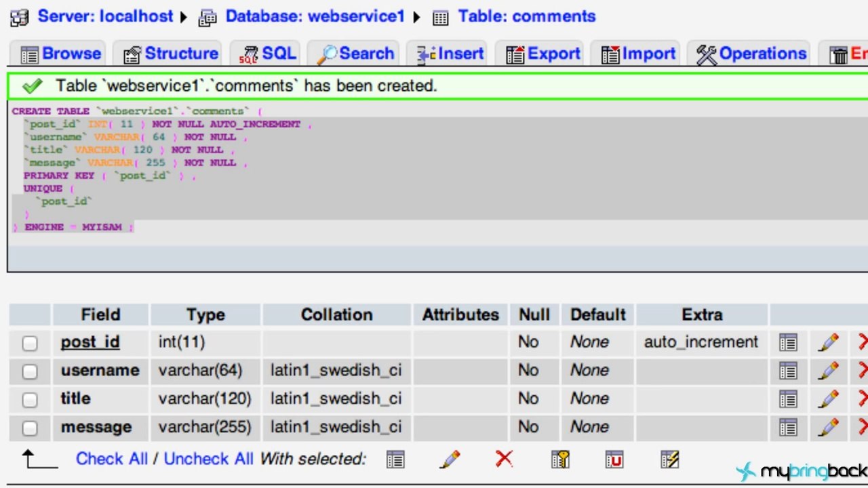The height and width of the screenshot is (488, 868).
Task: Click Uncheck All link
Action: pos(209,459)
